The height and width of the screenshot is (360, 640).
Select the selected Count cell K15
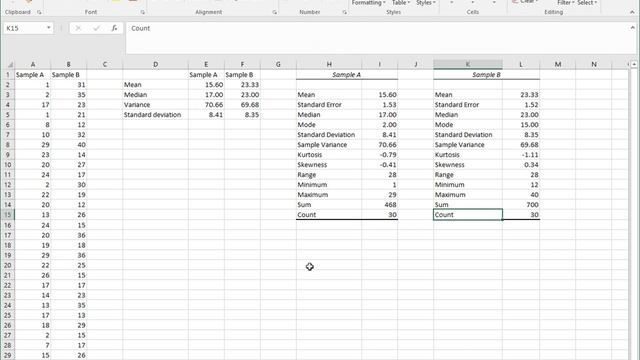[x=468, y=215]
